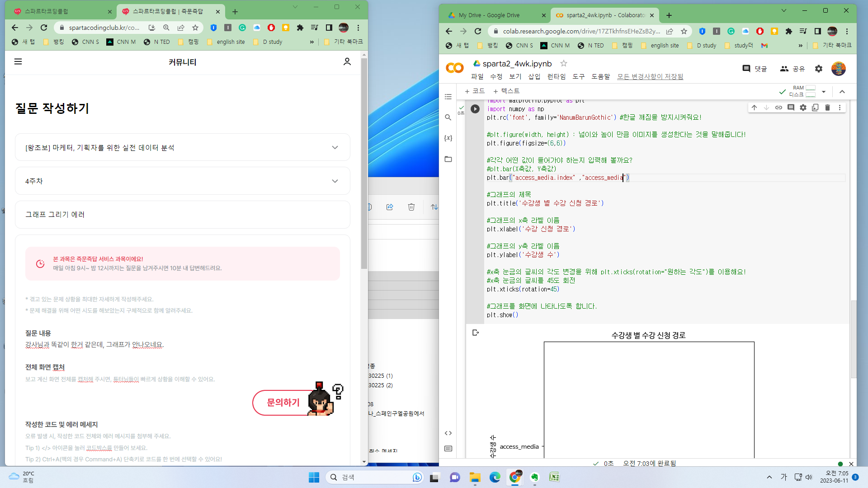Open tab search dropdown in Sparta browser
Image resolution: width=868 pixels, height=488 pixels.
point(295,7)
